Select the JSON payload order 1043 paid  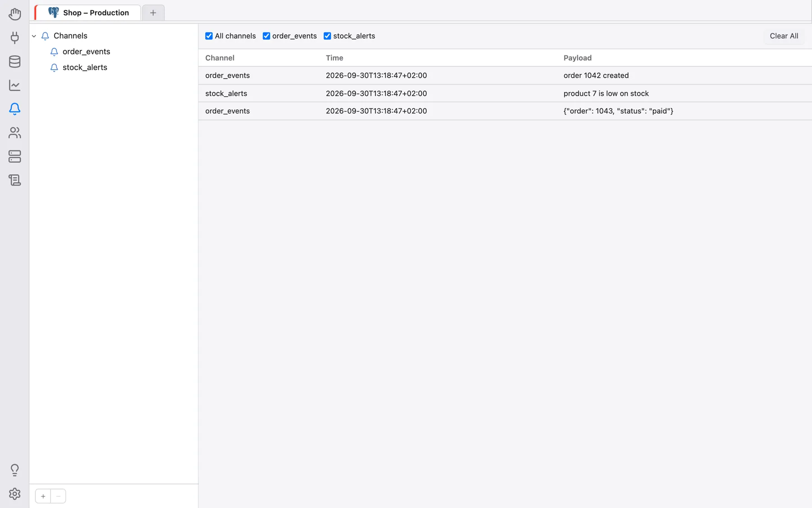(x=618, y=111)
